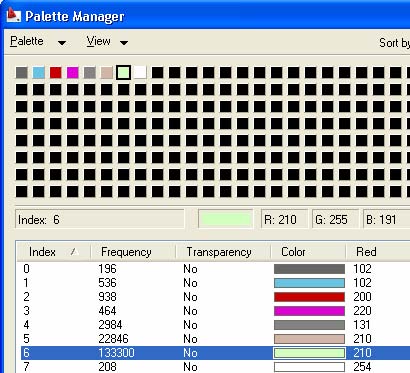The image size is (410, 373).
Task: Click frequency value 2984
Action: [110, 325]
